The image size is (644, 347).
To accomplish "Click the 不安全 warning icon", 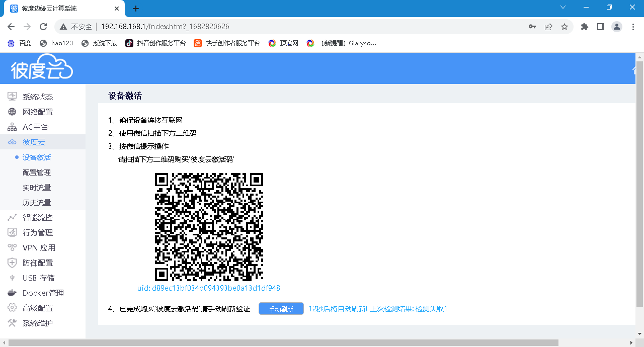I will [64, 27].
